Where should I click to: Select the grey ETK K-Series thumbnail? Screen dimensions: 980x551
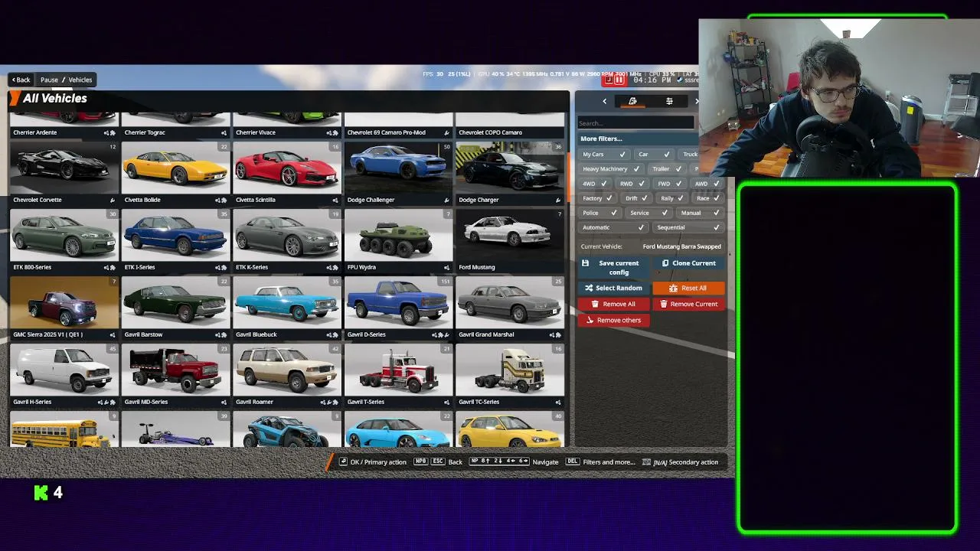(287, 236)
